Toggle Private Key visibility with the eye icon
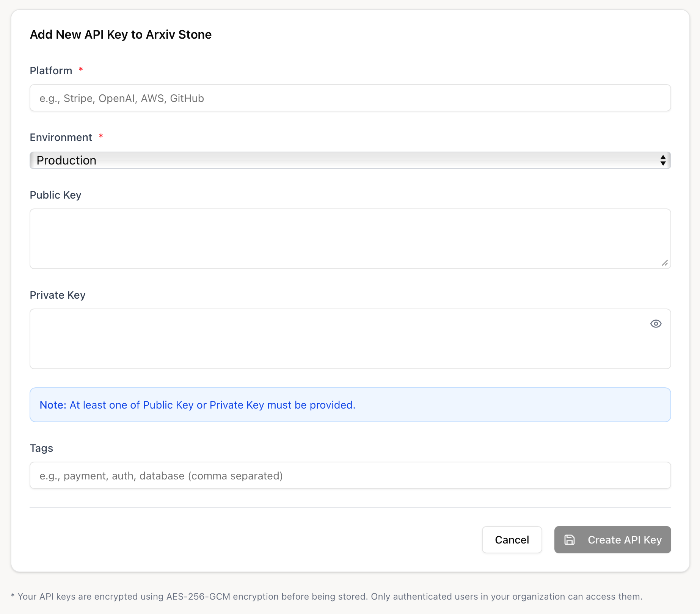 point(656,324)
